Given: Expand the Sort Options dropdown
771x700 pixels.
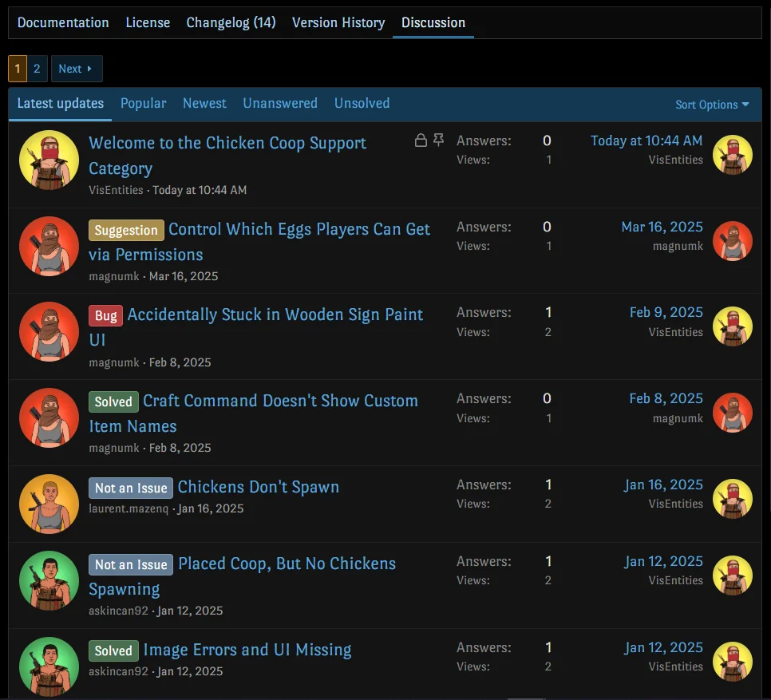Looking at the screenshot, I should coord(712,105).
